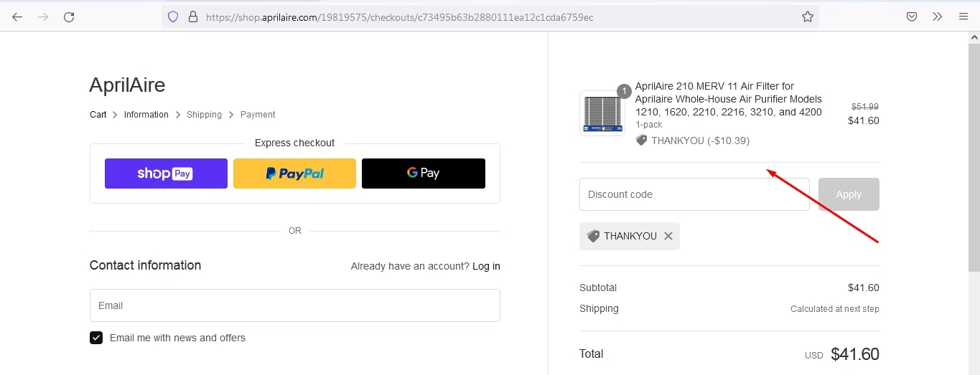The image size is (980, 375).
Task: Click the THANKYOU (-$10.39) discount text
Action: coord(700,141)
